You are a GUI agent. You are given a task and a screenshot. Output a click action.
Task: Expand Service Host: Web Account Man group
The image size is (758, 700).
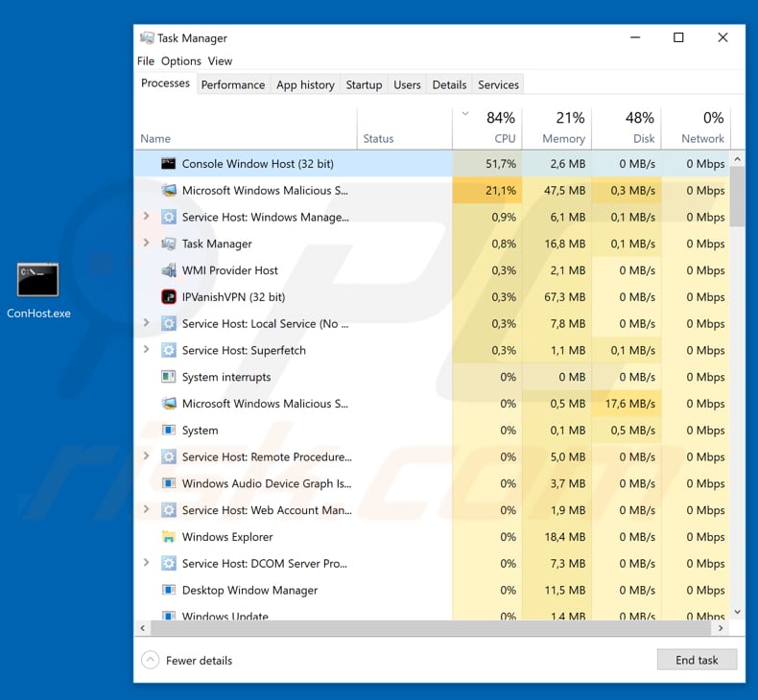(146, 509)
